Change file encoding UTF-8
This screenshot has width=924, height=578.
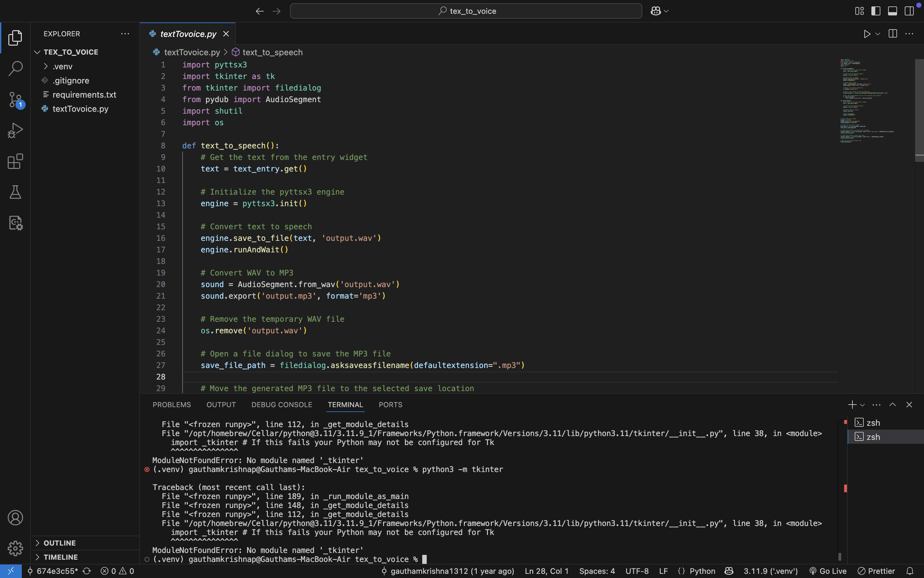pos(637,571)
